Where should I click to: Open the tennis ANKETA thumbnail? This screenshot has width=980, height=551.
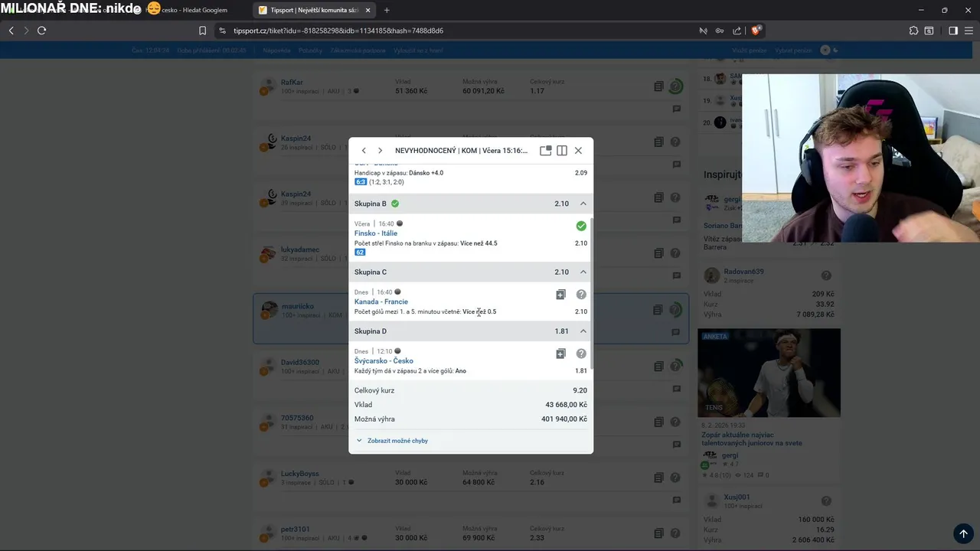(769, 373)
